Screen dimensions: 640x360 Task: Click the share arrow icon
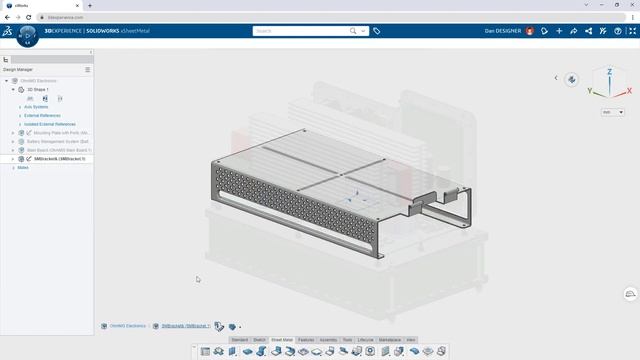573,31
